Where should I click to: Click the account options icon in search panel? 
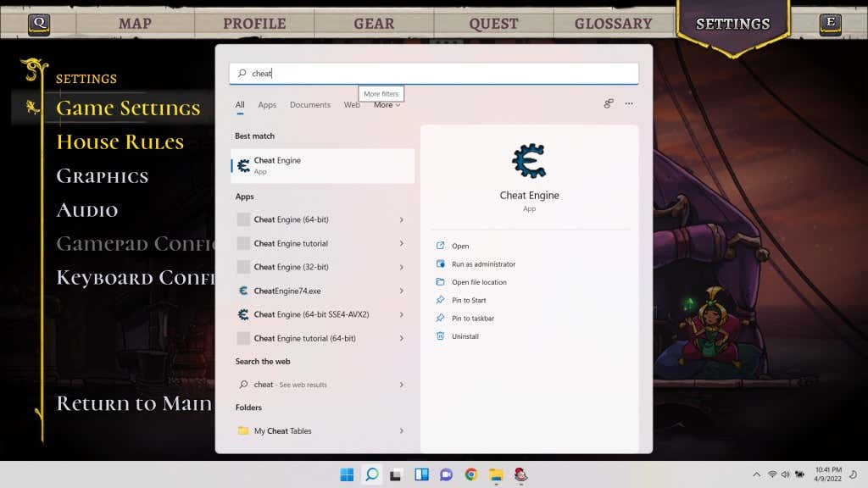(608, 103)
